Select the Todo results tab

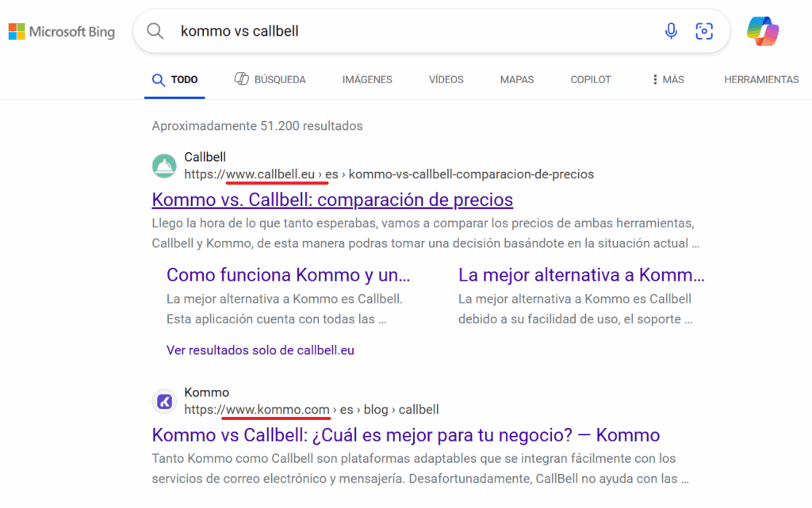[x=174, y=80]
